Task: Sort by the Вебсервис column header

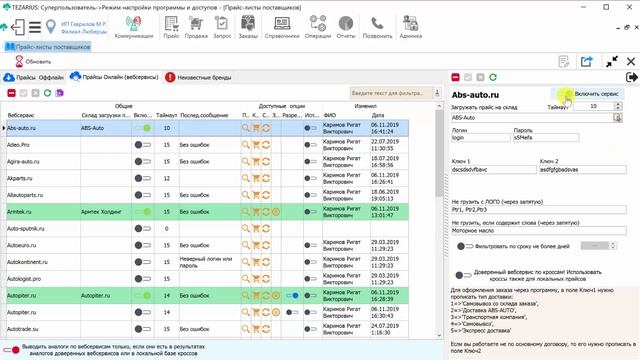Action: click(x=21, y=115)
